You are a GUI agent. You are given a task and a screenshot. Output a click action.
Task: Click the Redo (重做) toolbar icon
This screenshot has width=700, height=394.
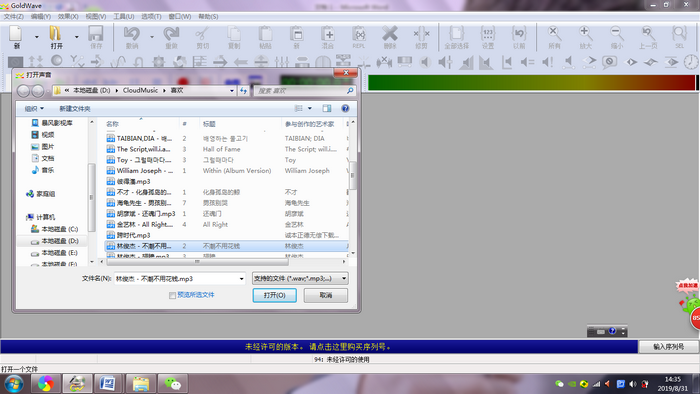click(171, 37)
